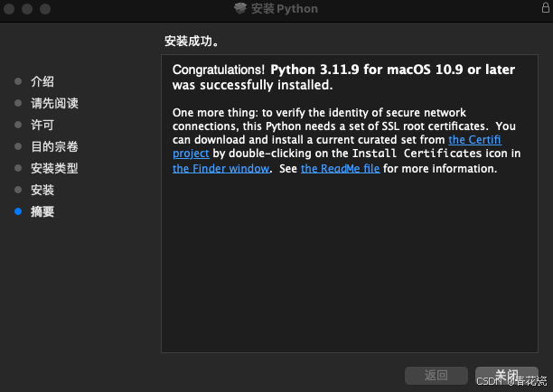Click the yellow minimize window button
Screen dimensions: 553x392
tap(27, 9)
